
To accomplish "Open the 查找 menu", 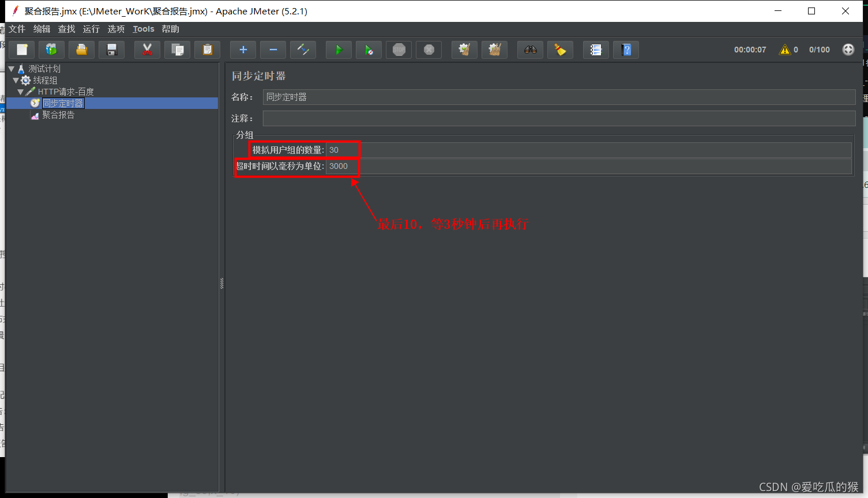I will (66, 29).
